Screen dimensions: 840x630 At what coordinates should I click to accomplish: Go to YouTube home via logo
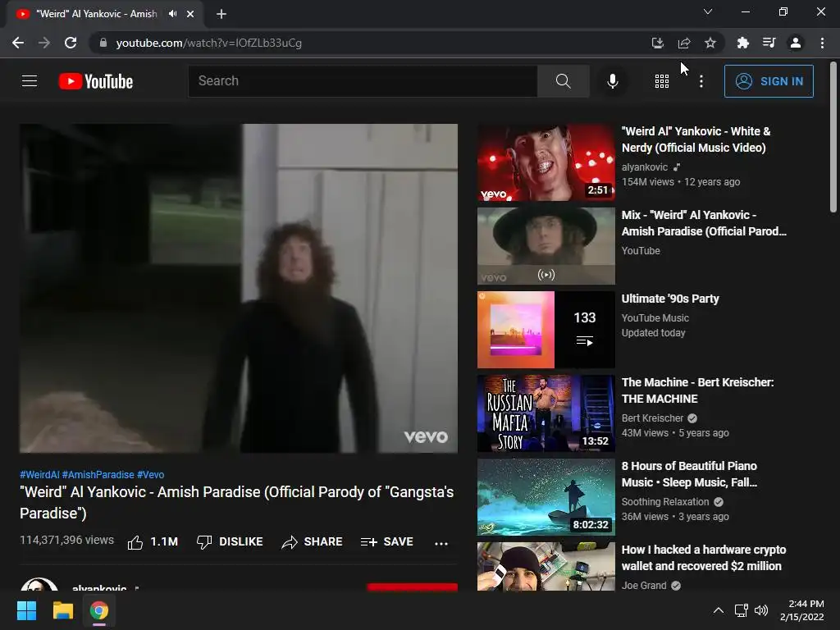[x=96, y=81]
